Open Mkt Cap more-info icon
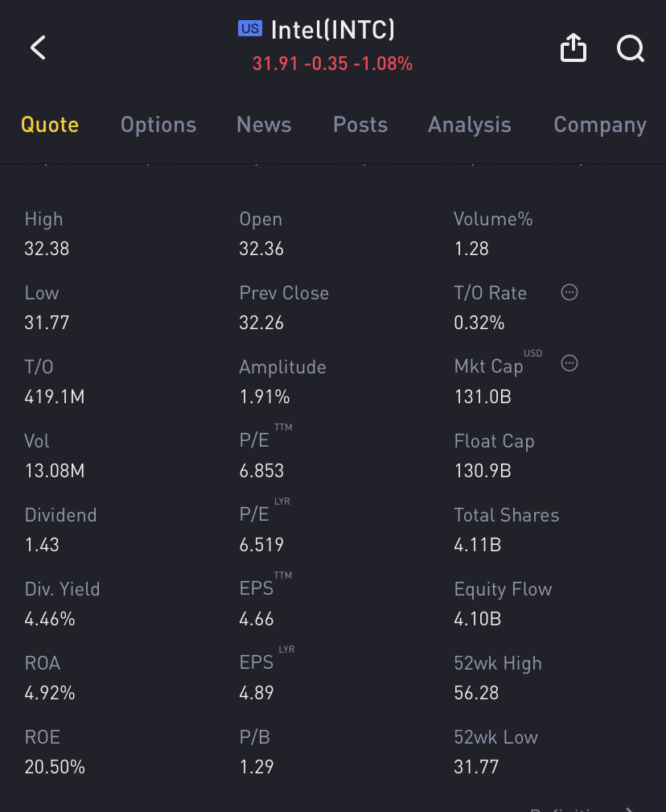Image resolution: width=666 pixels, height=812 pixels. [x=569, y=364]
